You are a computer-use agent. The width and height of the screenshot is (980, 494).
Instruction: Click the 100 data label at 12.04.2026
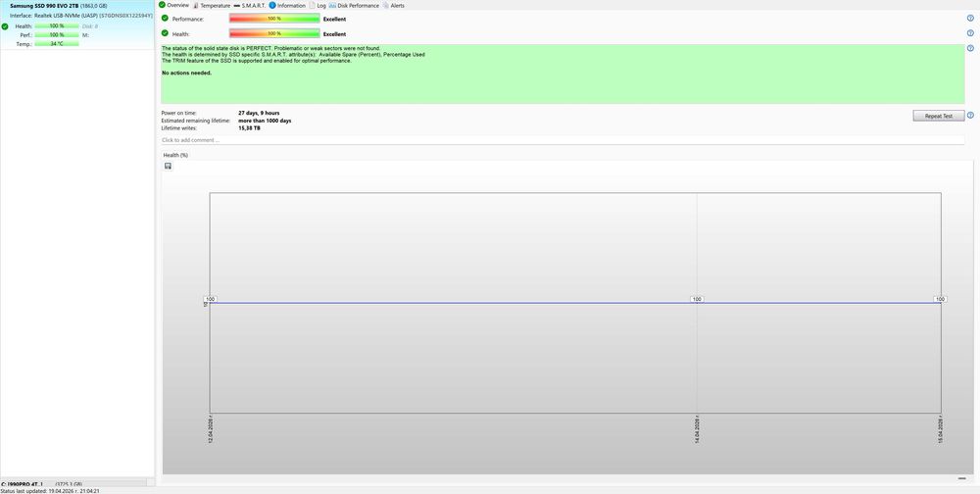tap(210, 300)
